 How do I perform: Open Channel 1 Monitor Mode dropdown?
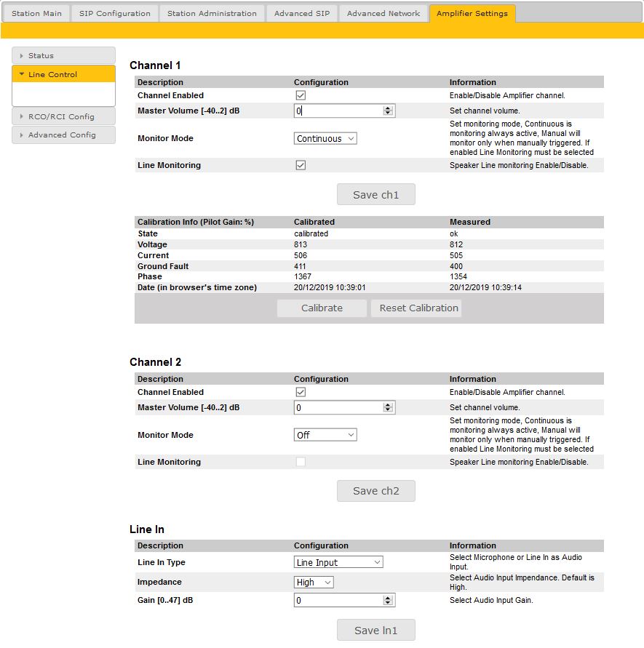pyautogui.click(x=325, y=138)
